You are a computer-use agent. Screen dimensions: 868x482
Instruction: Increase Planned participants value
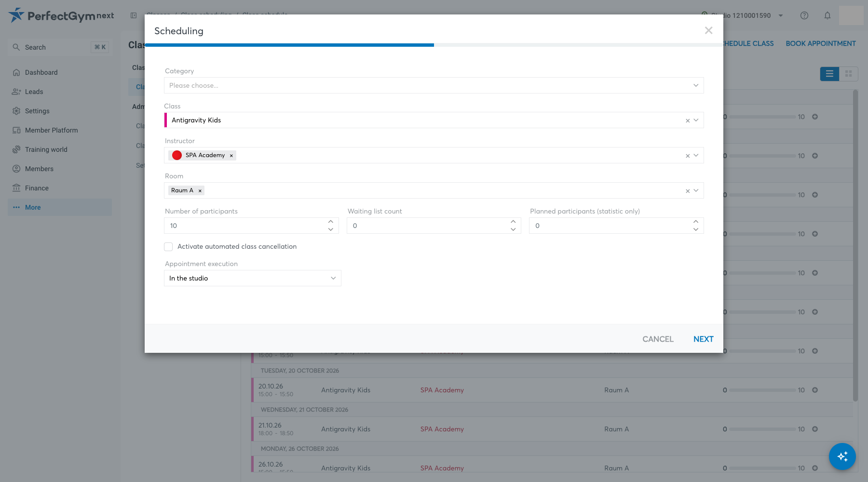(696, 222)
